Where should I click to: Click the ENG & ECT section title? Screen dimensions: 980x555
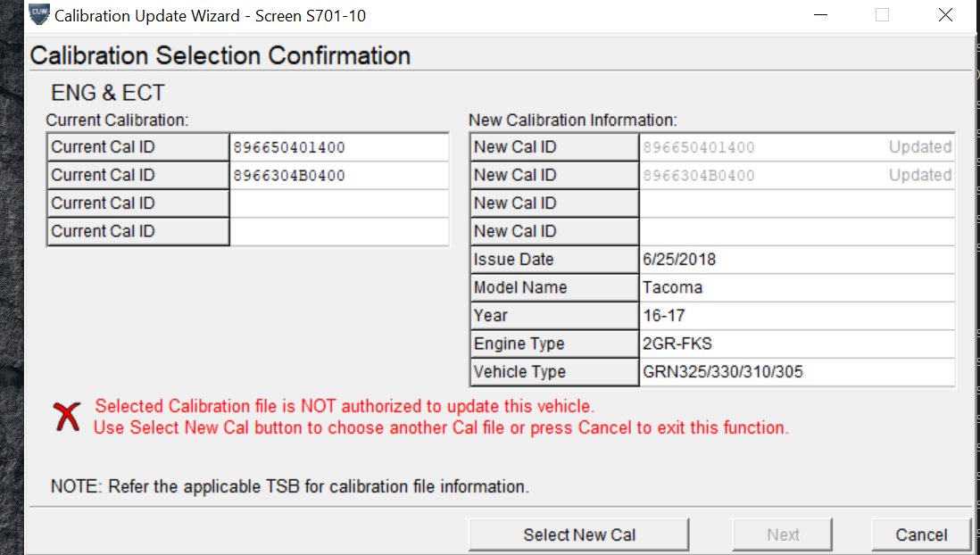tap(107, 93)
